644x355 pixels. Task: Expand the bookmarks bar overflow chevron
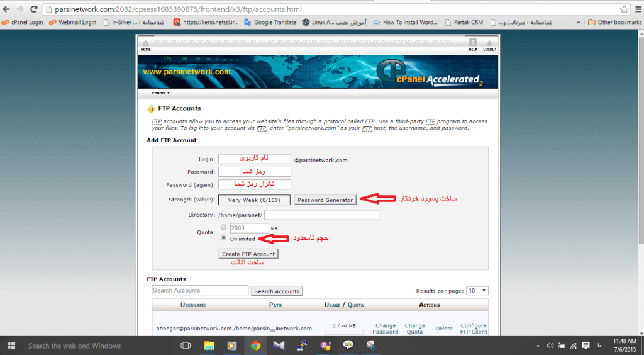577,22
